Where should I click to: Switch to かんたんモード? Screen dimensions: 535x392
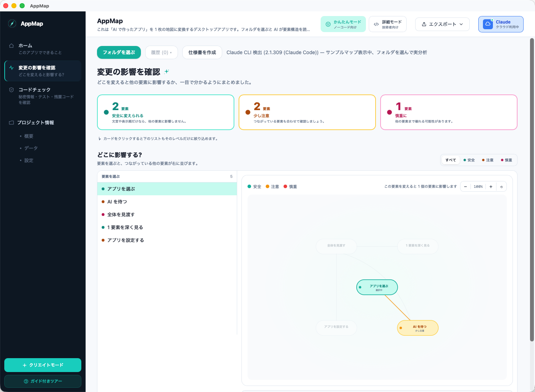click(x=343, y=24)
